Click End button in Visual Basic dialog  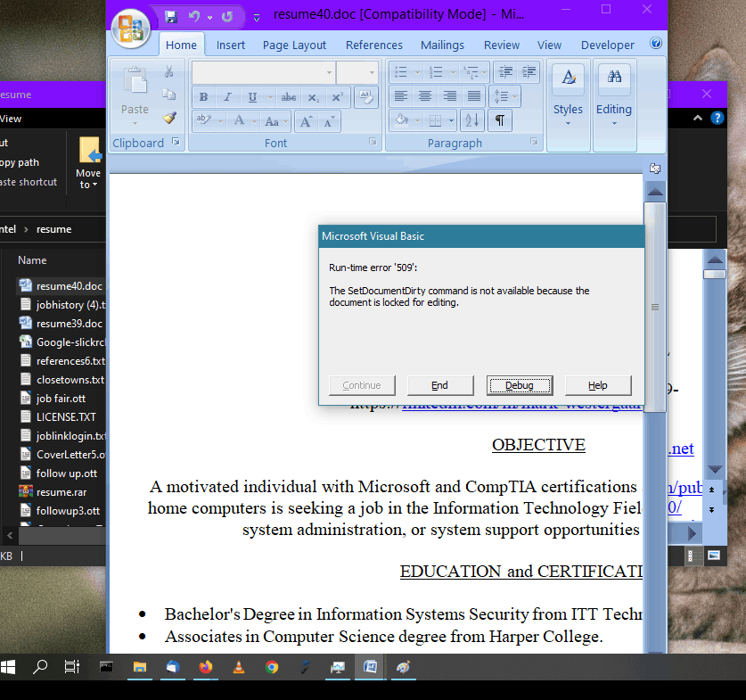(x=439, y=385)
